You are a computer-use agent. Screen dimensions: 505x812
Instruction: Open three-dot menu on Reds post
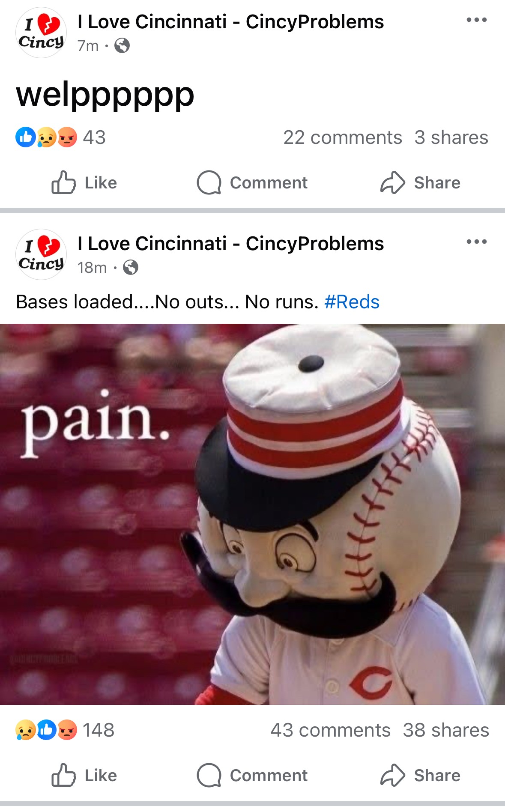point(476,242)
